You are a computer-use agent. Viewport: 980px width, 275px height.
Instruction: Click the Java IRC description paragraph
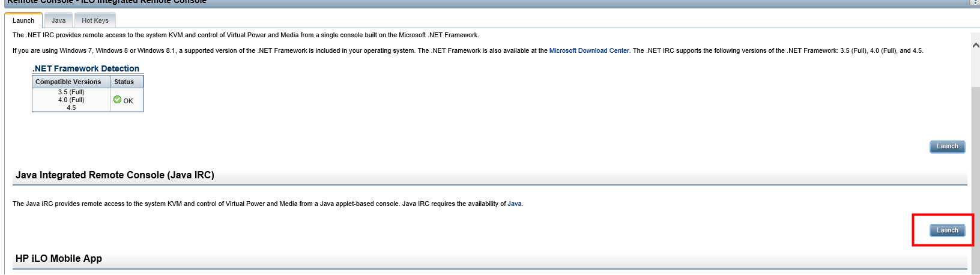click(258, 204)
